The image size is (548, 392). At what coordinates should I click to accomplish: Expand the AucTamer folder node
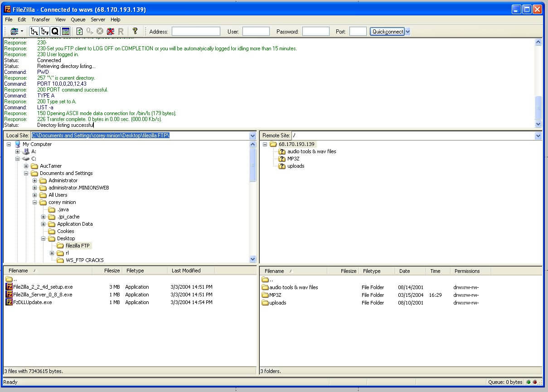(x=26, y=166)
